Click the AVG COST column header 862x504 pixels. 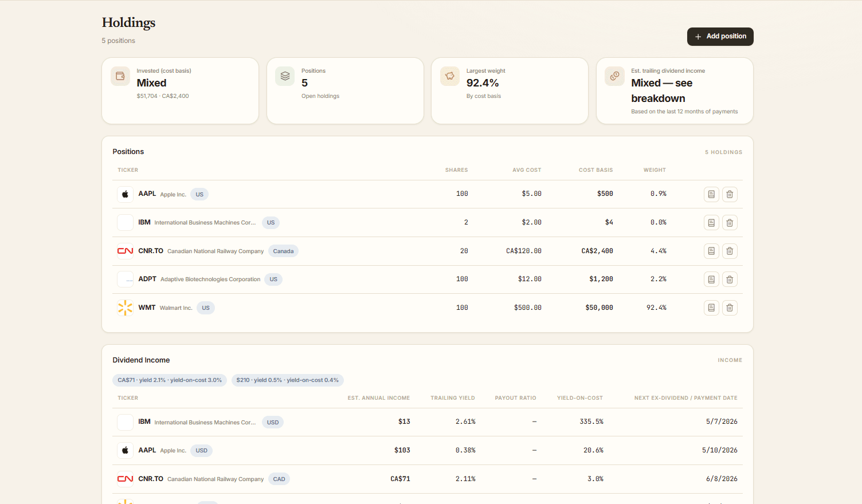pos(527,170)
